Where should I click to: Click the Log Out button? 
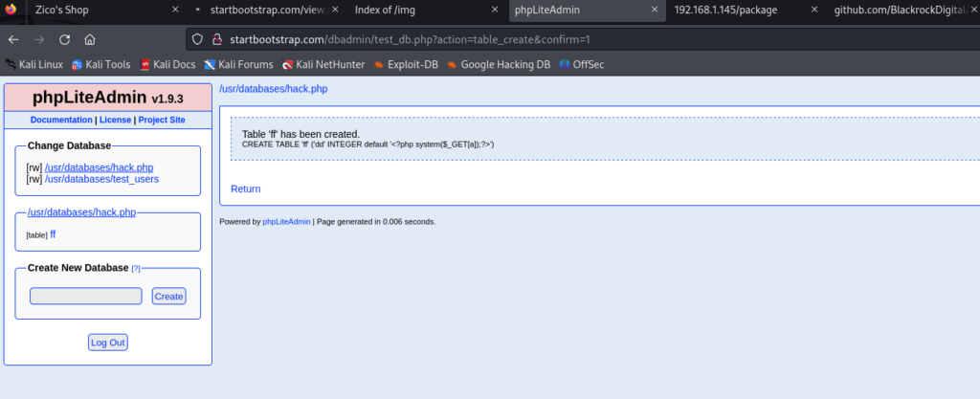point(108,343)
